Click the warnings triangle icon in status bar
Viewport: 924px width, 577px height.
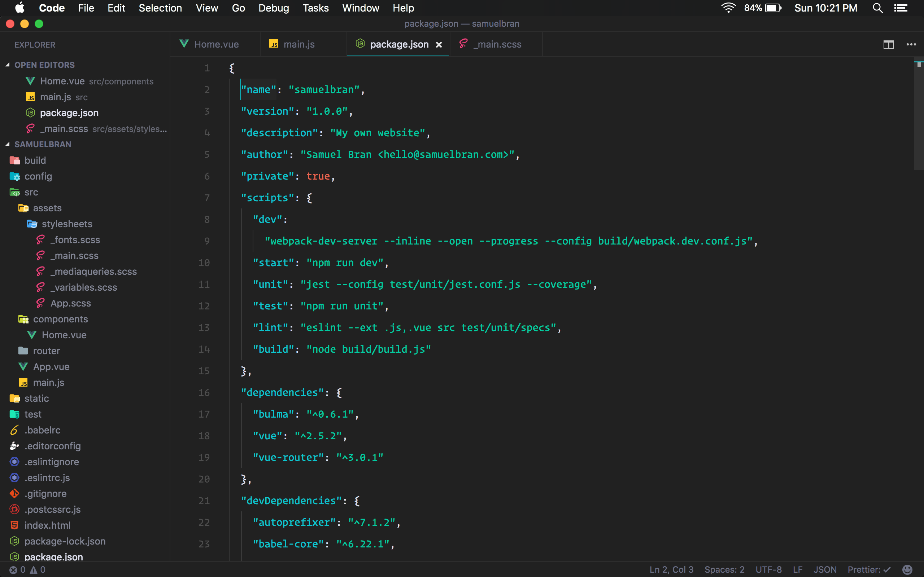(34, 570)
